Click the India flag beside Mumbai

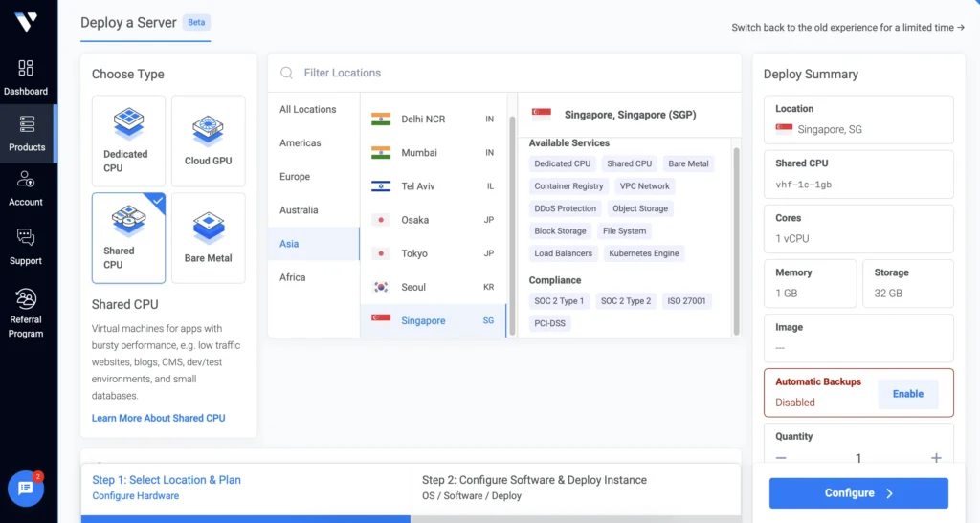(381, 152)
